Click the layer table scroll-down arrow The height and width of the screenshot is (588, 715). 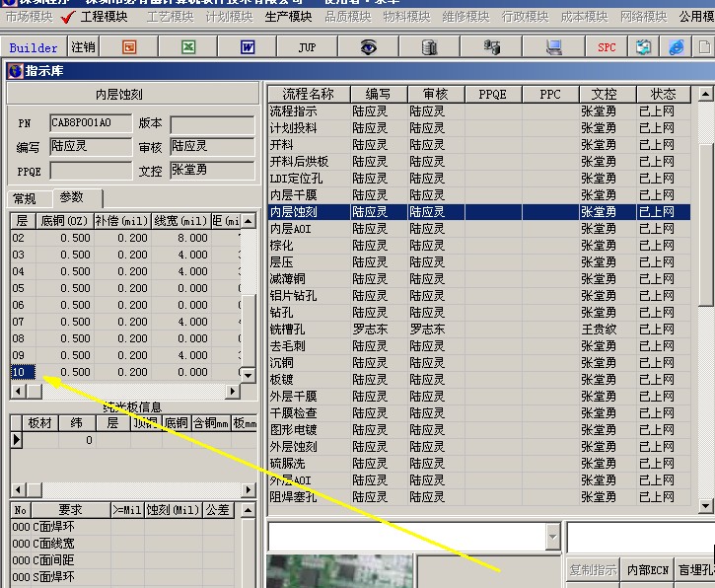tap(249, 376)
